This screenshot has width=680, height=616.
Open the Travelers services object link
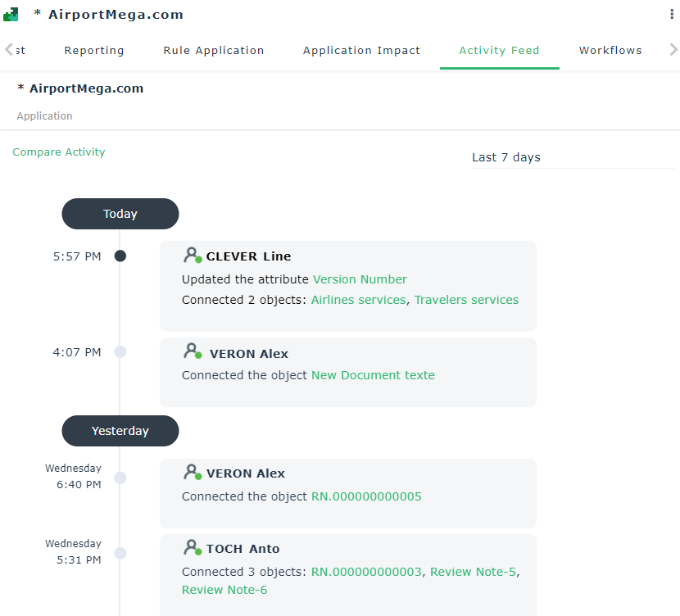coord(466,301)
